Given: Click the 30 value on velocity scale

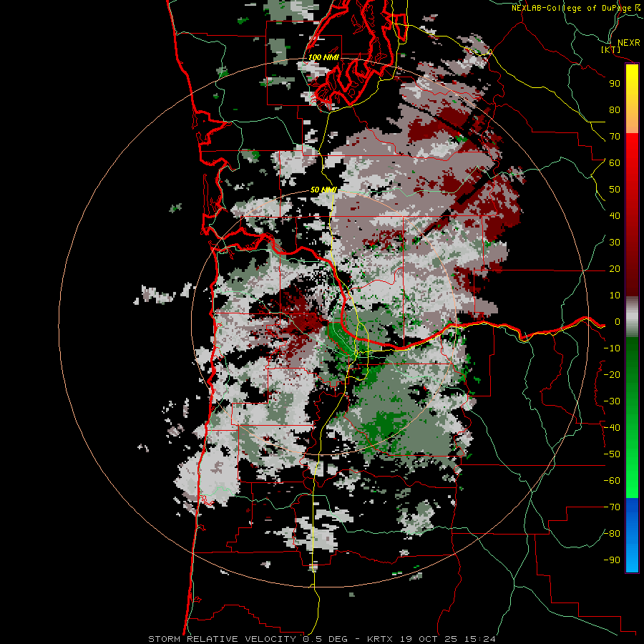Looking at the screenshot, I should pyautogui.click(x=615, y=243).
